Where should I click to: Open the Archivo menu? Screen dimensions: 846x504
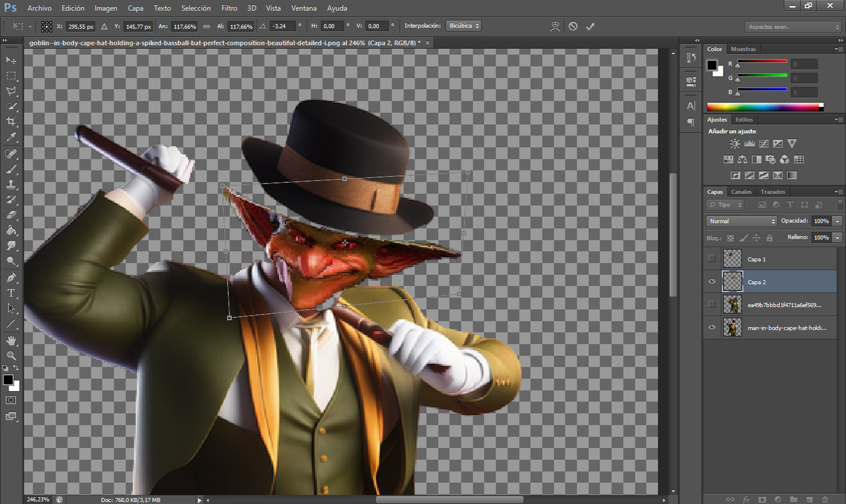click(40, 9)
